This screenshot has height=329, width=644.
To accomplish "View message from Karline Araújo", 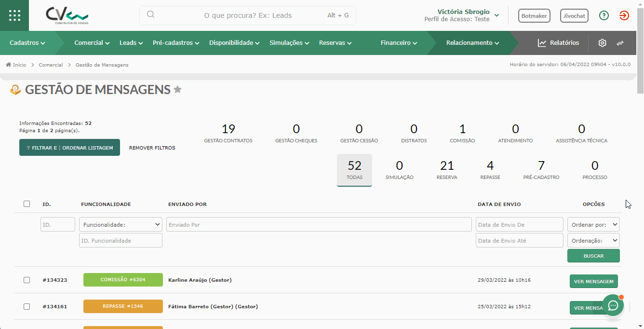I will point(593,281).
